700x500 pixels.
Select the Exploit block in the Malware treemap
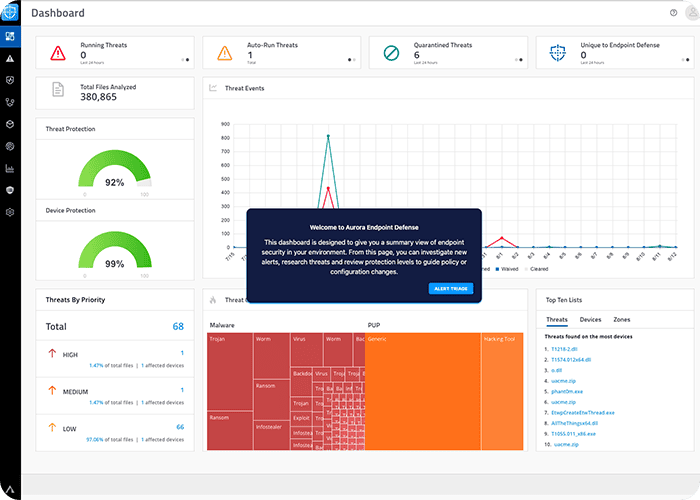[302, 419]
